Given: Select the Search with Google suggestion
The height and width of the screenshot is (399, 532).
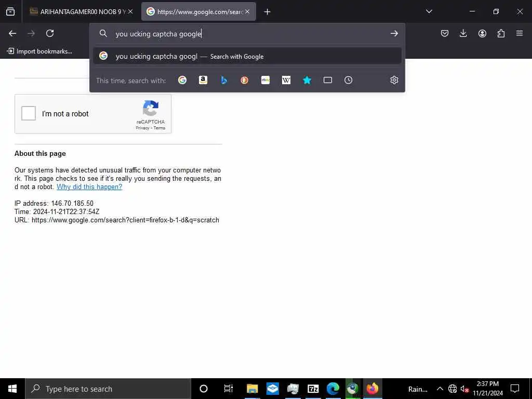Looking at the screenshot, I should [247, 56].
